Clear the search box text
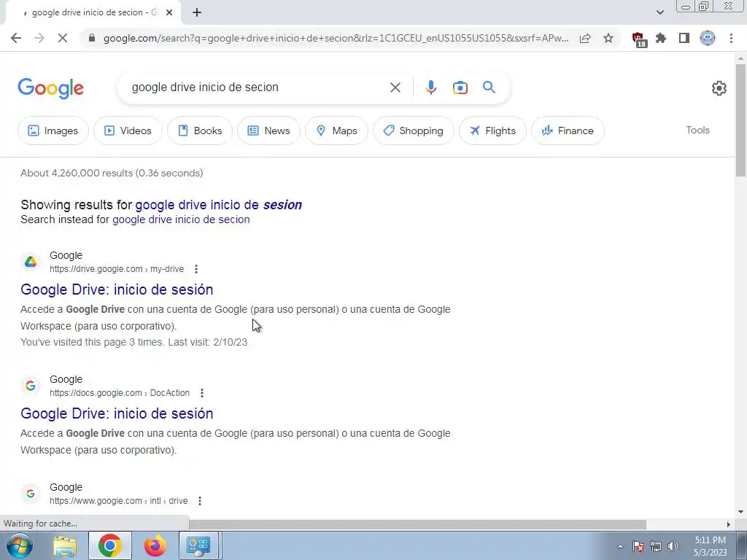Screen dimensions: 747x560 point(395,87)
